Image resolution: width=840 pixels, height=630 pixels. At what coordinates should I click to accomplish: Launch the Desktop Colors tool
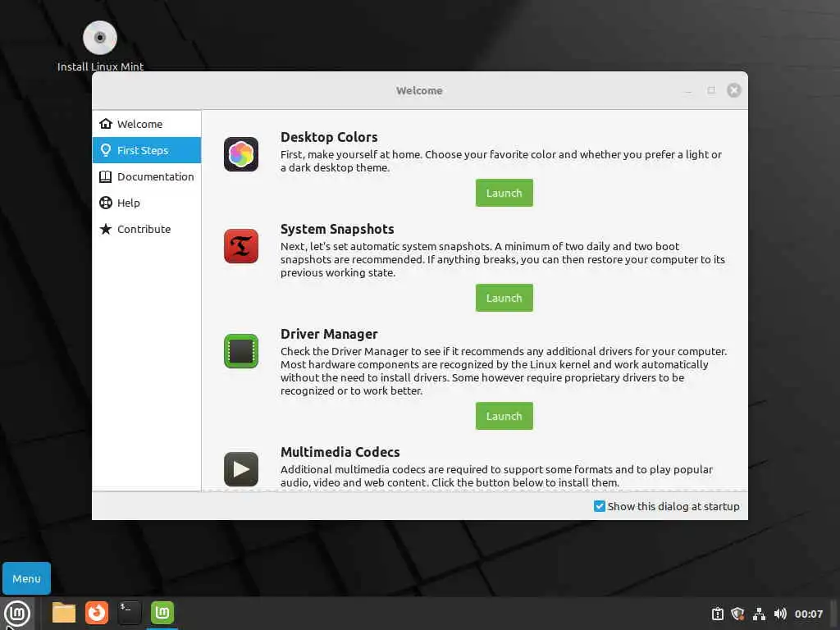[x=504, y=193]
